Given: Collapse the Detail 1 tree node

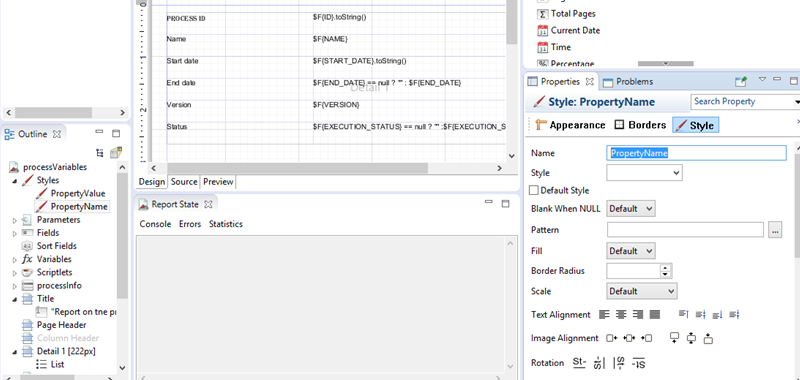Looking at the screenshot, I should (x=14, y=351).
